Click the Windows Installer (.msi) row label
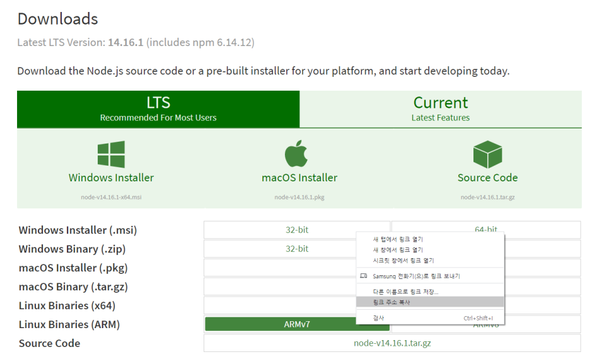Viewport: 609px width, 364px height. [78, 230]
